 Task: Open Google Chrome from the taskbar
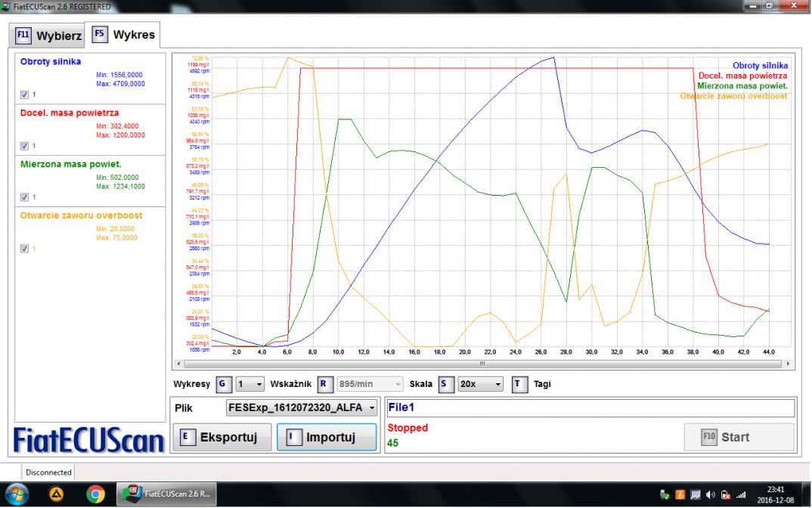[x=95, y=495]
